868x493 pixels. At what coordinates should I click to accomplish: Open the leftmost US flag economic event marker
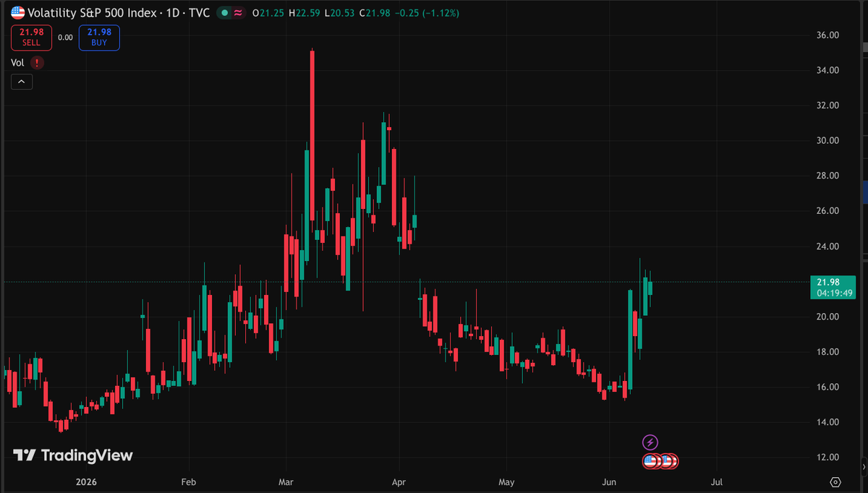[650, 460]
